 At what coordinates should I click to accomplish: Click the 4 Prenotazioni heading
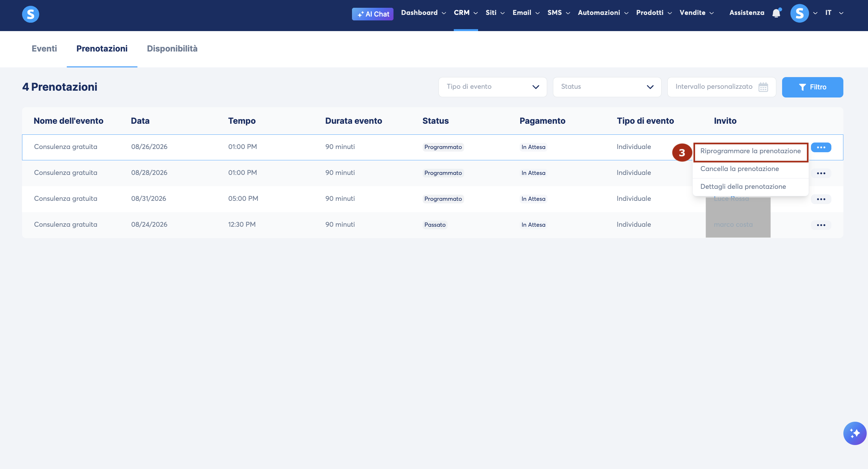point(60,87)
